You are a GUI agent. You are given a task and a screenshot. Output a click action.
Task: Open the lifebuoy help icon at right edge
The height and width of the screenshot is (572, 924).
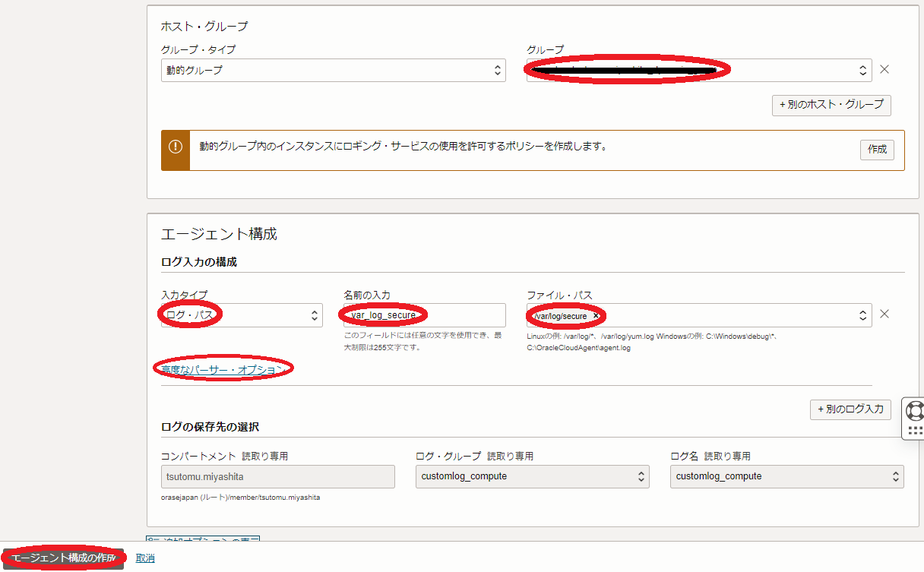914,410
